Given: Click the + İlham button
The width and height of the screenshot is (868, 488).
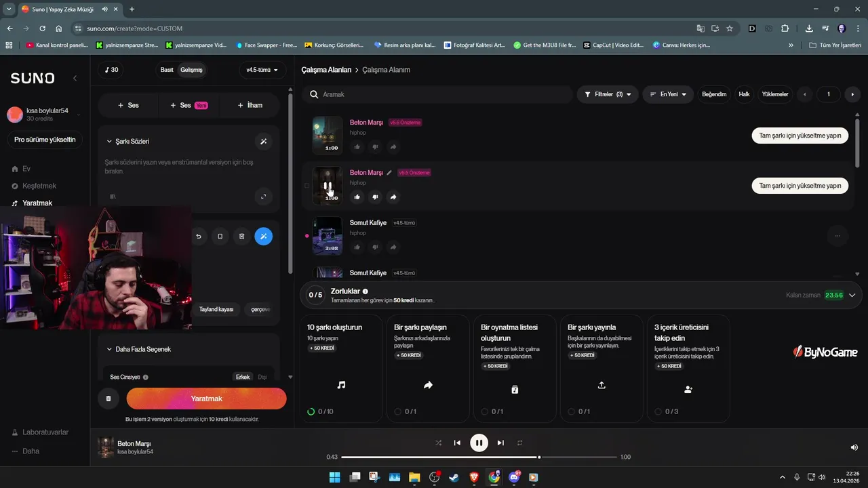Looking at the screenshot, I should point(250,105).
